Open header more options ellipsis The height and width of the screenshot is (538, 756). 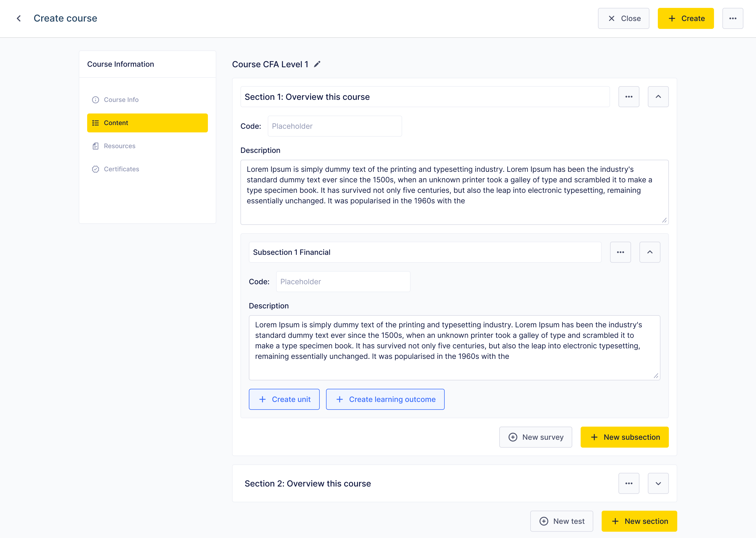click(732, 18)
